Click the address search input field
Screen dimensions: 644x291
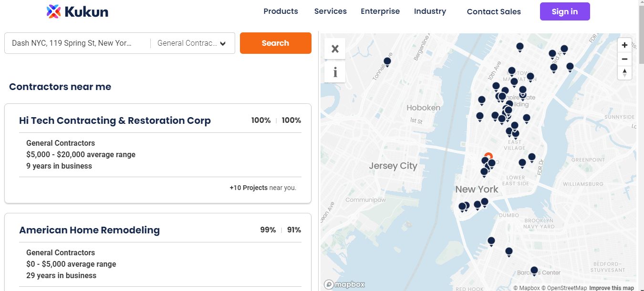(76, 43)
